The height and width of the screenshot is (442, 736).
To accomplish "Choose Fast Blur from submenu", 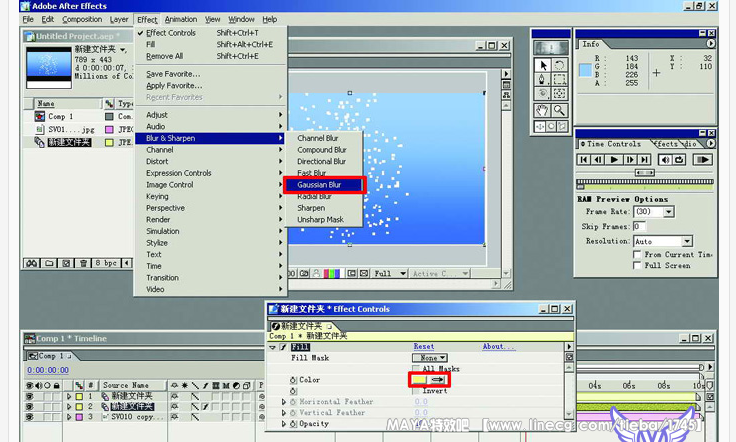I will click(323, 173).
